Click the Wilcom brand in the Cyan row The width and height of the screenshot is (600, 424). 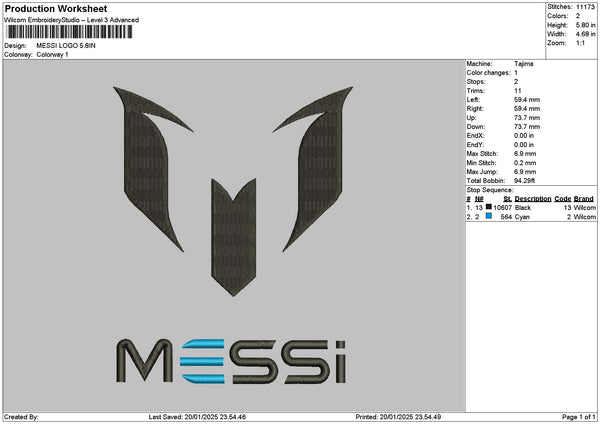click(584, 217)
